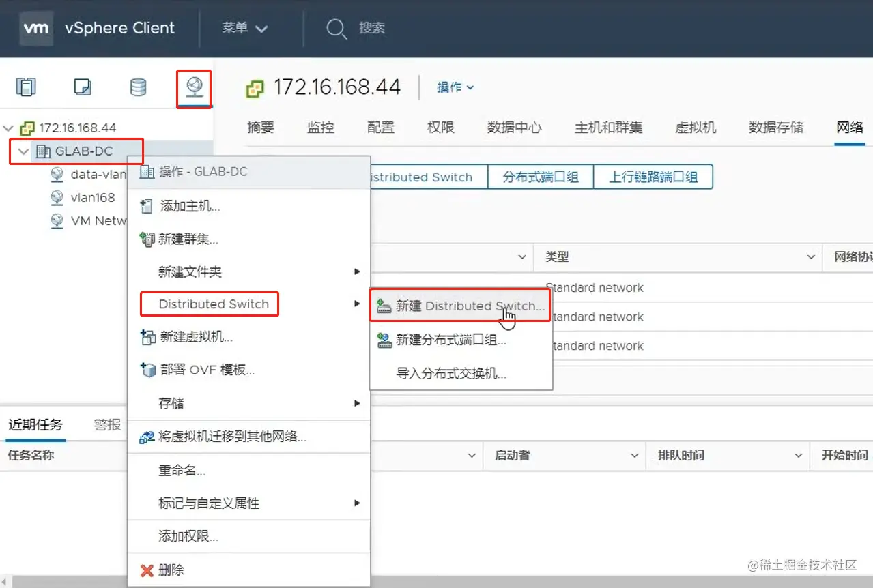Choose 新建 Distributed Switch... submenu item

pyautogui.click(x=461, y=306)
